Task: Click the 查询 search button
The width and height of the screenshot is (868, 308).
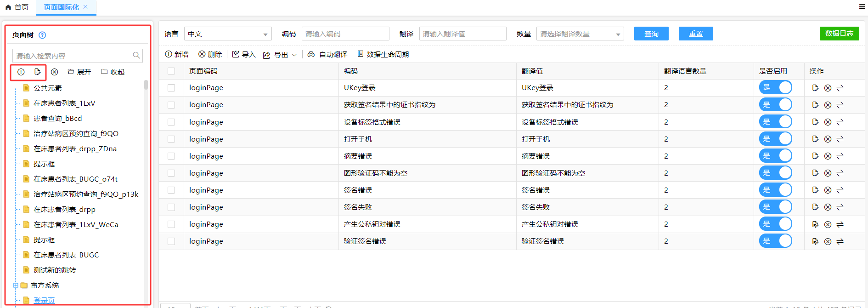Action: tap(651, 34)
